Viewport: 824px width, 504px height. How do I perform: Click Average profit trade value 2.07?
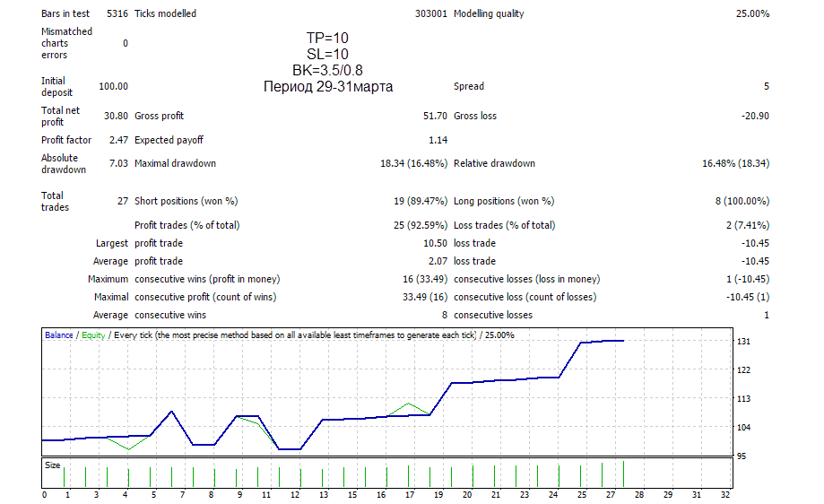[438, 261]
